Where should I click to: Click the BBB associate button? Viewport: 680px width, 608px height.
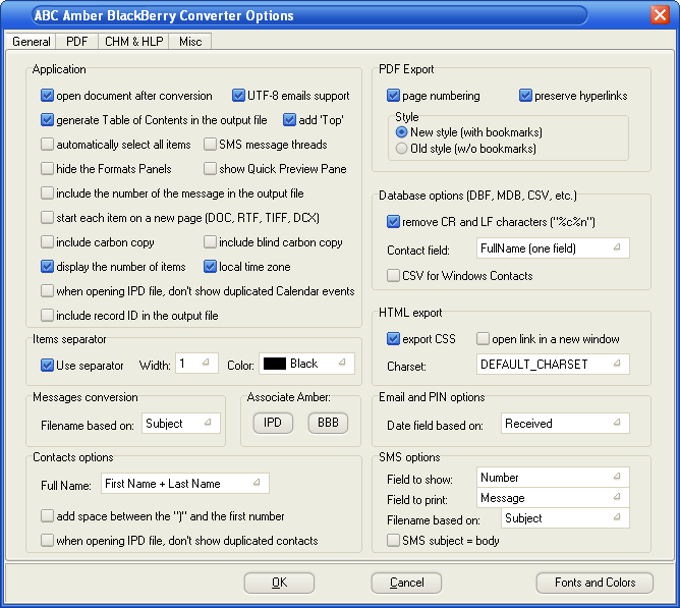[x=328, y=423]
